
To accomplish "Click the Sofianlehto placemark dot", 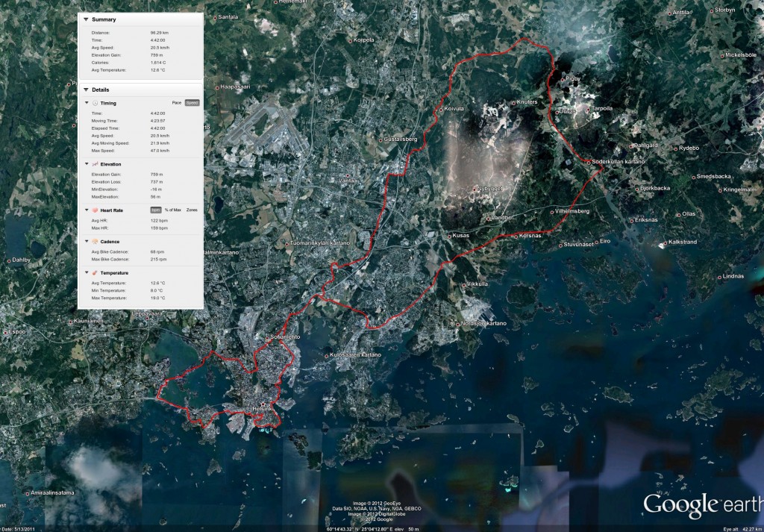I will coord(267,337).
